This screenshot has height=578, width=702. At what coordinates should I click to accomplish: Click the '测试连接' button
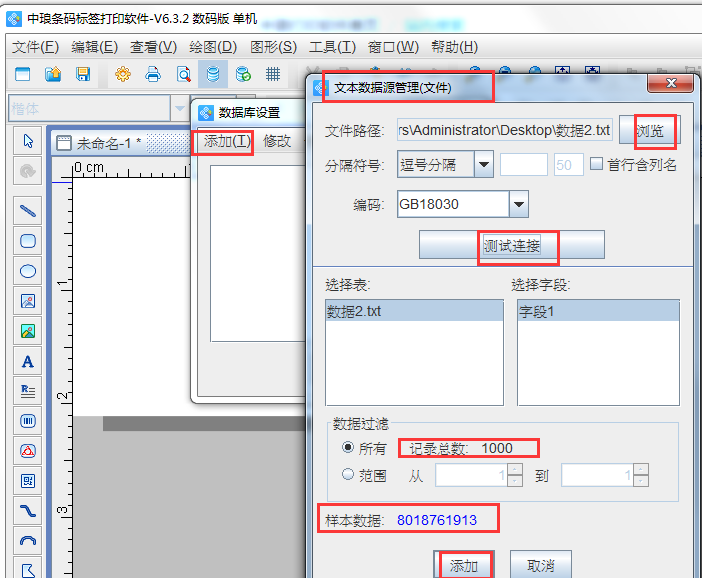tap(512, 245)
